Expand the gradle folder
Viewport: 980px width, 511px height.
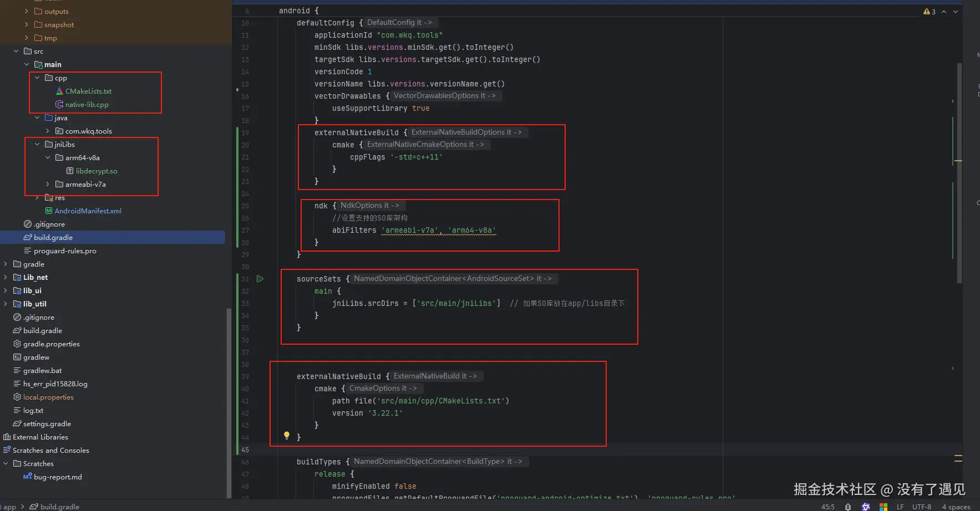click(6, 264)
